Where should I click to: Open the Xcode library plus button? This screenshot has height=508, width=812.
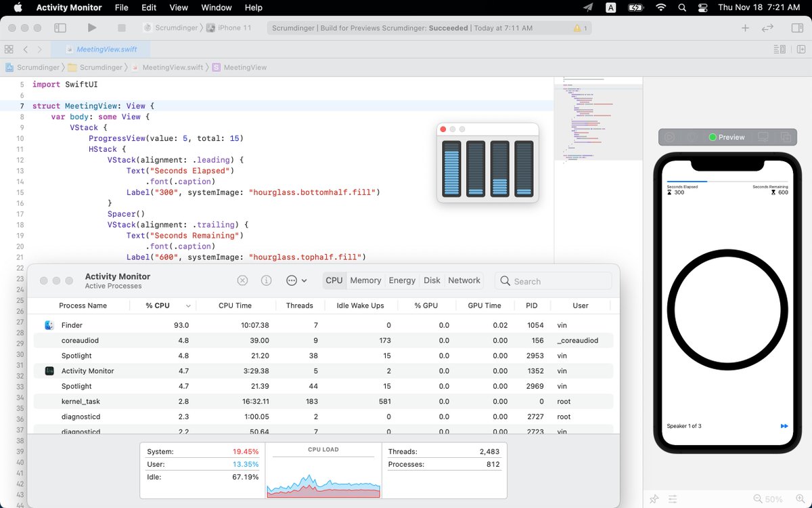745,28
